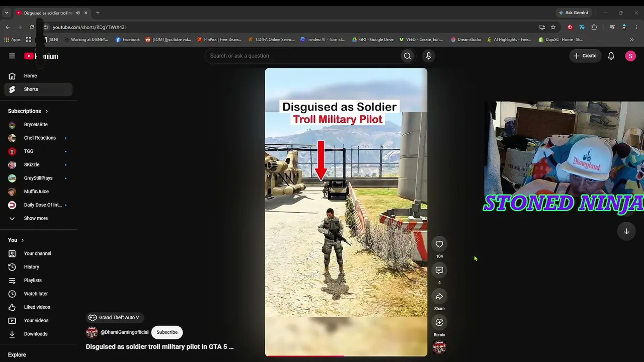Open the Apps bookmark shortcut
Viewport: 644px width, 362px height.
tap(12, 39)
